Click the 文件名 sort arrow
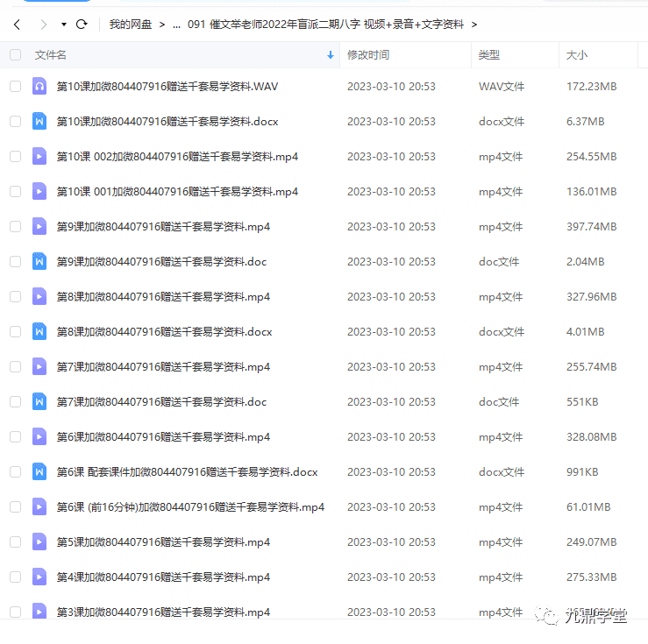The image size is (648, 644). tap(331, 55)
